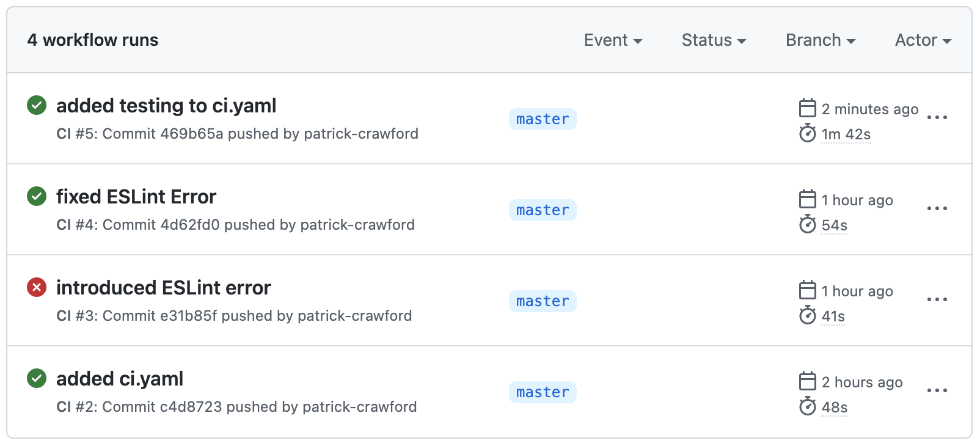Open the Event filter dropdown
980x446 pixels.
point(613,40)
